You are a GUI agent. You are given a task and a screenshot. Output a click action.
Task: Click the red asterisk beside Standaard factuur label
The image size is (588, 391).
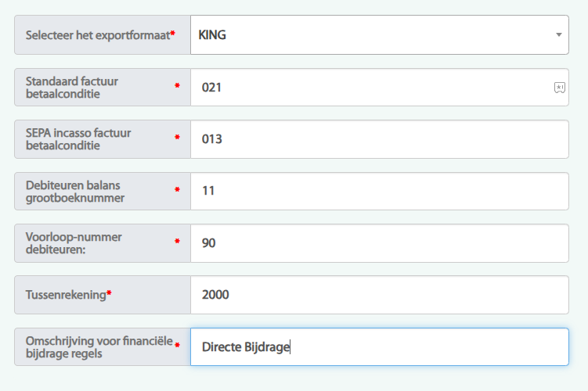(177, 86)
